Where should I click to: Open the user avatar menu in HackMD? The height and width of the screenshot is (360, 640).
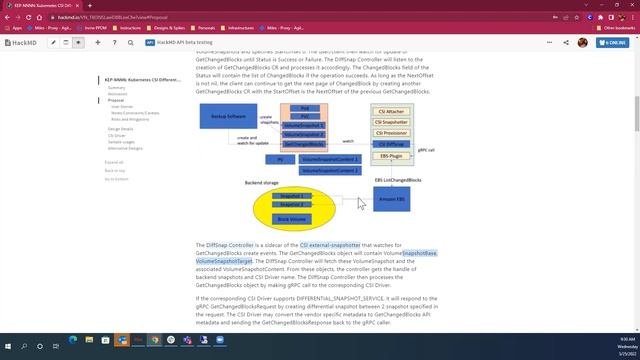582,42
